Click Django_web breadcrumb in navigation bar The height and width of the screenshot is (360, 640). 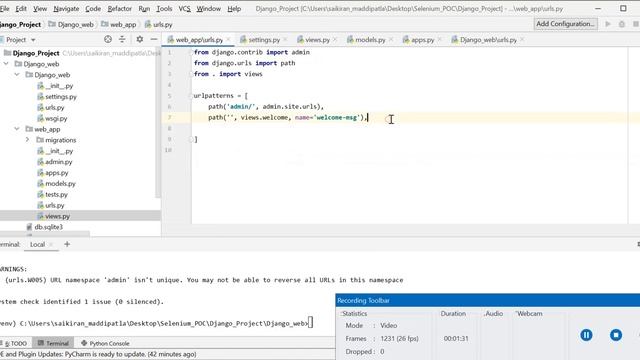click(x=71, y=24)
